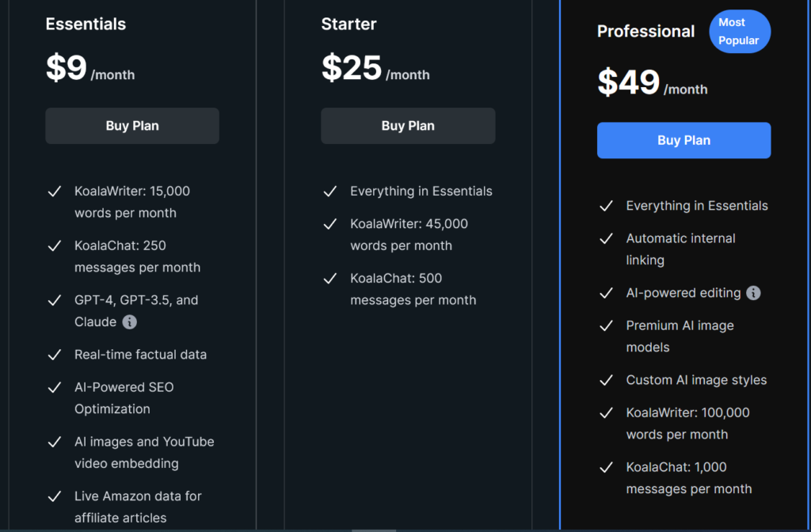
Task: Buy the Professional $49 plan
Action: point(683,140)
